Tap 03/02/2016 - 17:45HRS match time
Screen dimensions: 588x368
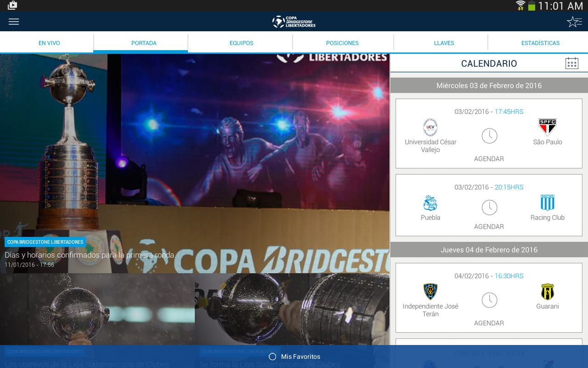point(489,112)
